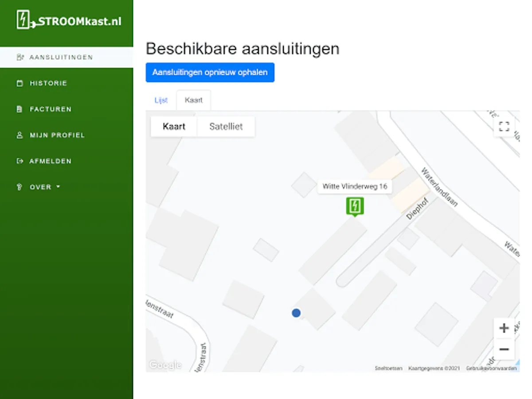Select the Kaart map type
This screenshot has height=399, width=532.
click(x=174, y=127)
